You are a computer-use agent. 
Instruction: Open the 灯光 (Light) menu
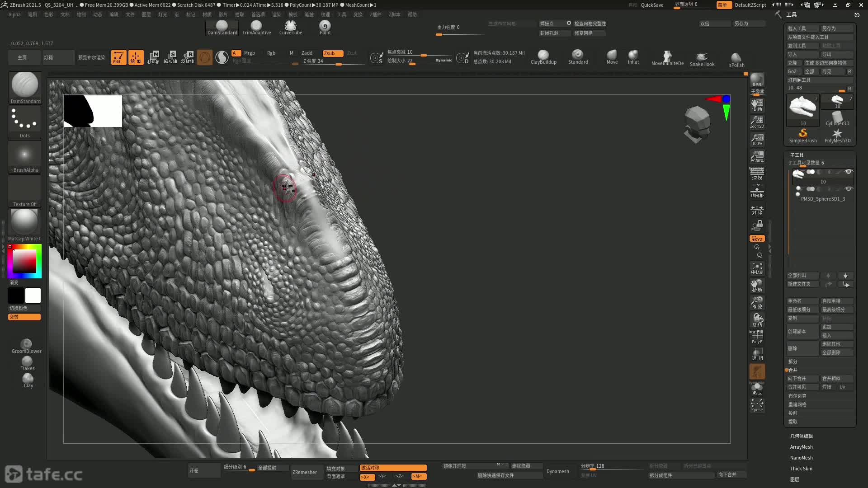162,14
